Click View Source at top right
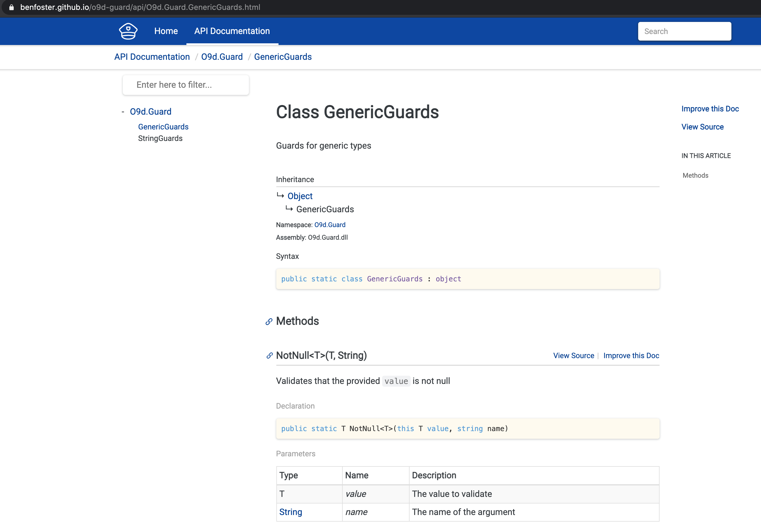Screen dimensions: 761x532 [x=702, y=127]
